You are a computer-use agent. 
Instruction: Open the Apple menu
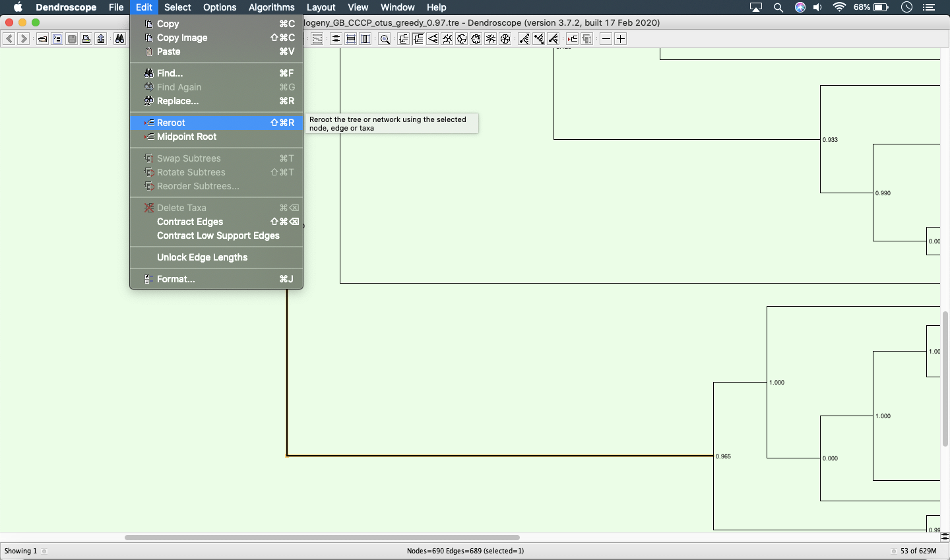point(18,7)
